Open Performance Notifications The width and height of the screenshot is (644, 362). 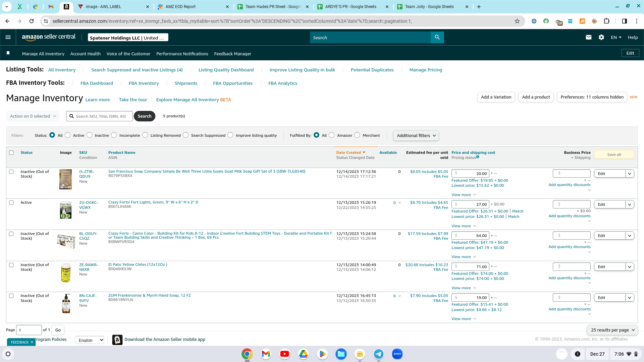pos(182,54)
